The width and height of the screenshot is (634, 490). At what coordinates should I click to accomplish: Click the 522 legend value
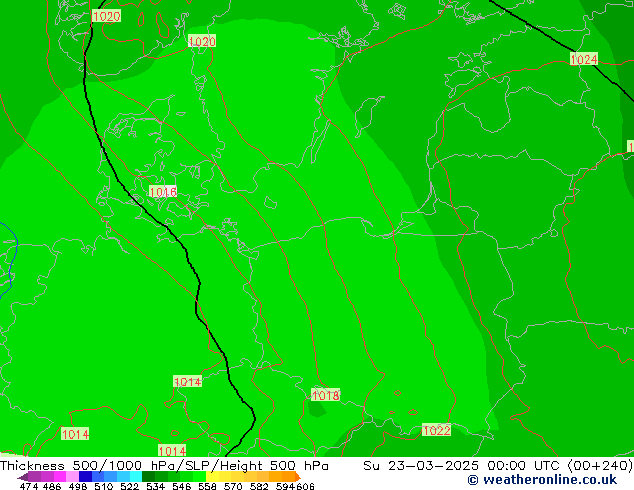129,486
